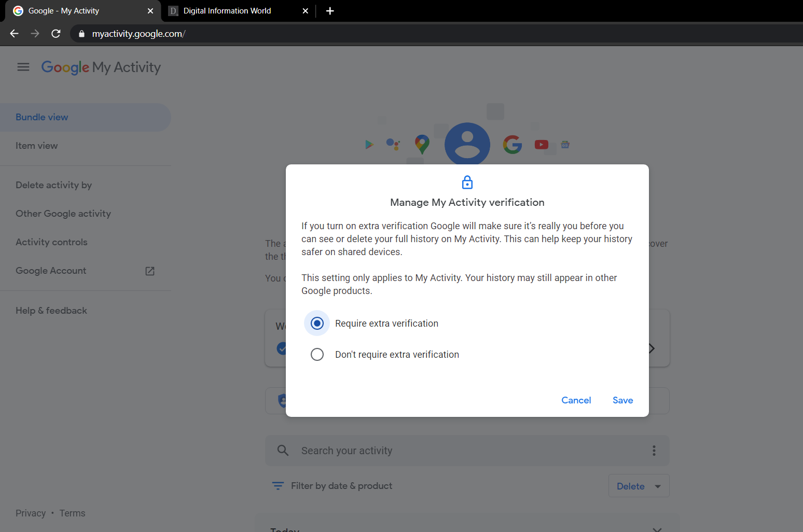Open a new browser tab
This screenshot has width=803, height=532.
pyautogui.click(x=330, y=11)
